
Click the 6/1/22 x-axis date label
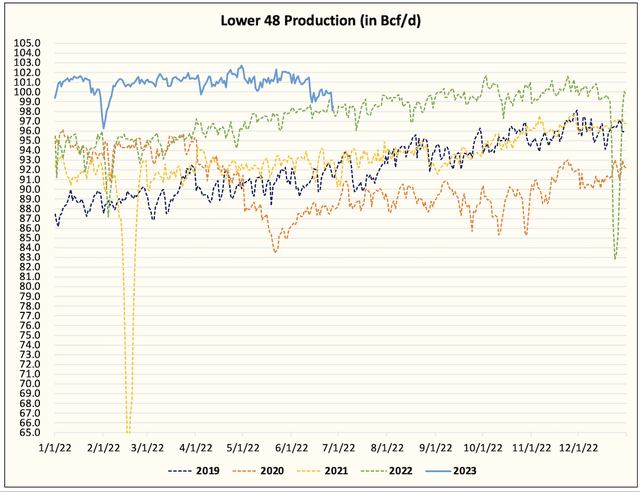[291, 448]
